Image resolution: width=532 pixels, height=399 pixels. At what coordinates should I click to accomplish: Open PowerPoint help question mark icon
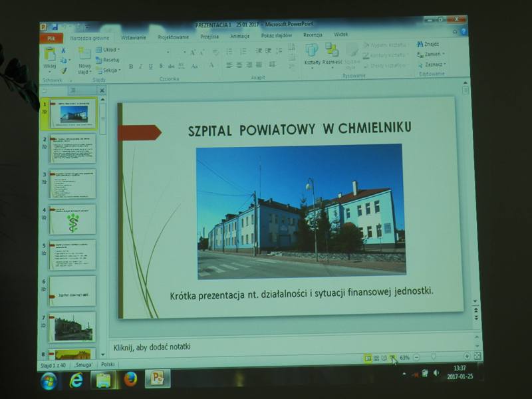tap(464, 31)
